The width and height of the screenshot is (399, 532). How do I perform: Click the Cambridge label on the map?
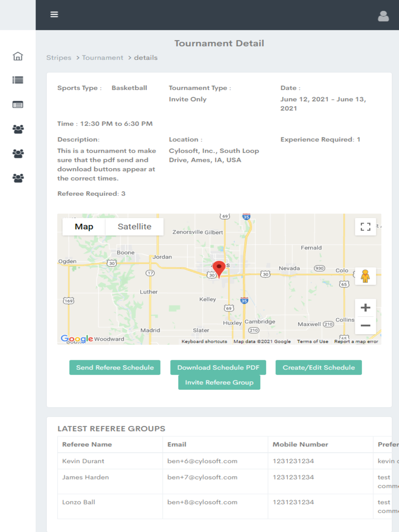pos(260,321)
